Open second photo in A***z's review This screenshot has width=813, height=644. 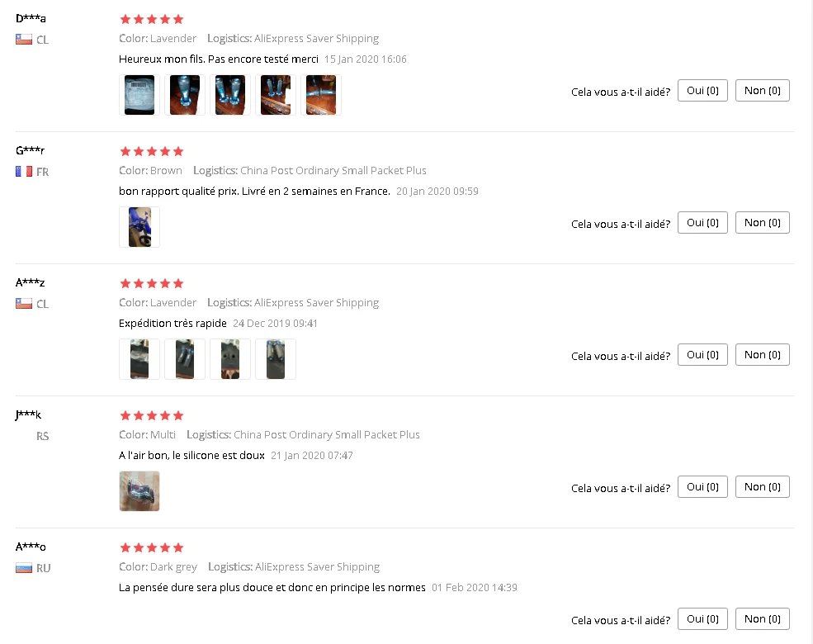click(x=185, y=359)
